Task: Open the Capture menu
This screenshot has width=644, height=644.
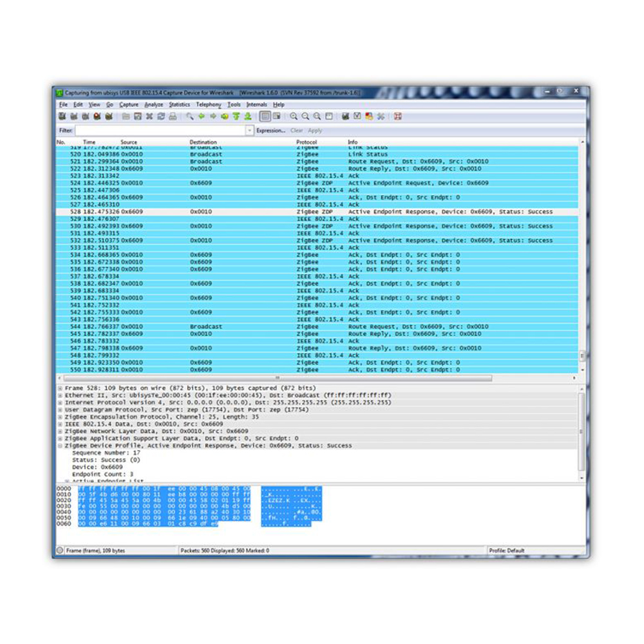Action: pos(129,105)
